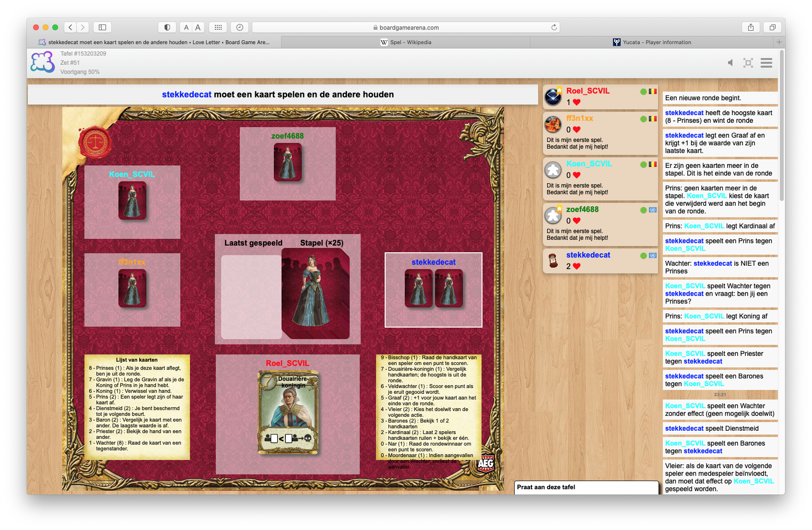Show all Safari tabs overview
The width and height of the screenshot is (812, 530).
[x=772, y=27]
